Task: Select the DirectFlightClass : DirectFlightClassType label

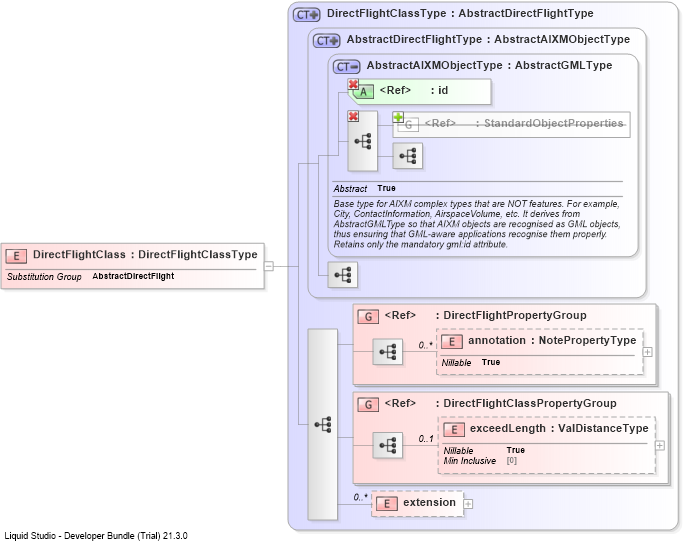Action: [145, 255]
